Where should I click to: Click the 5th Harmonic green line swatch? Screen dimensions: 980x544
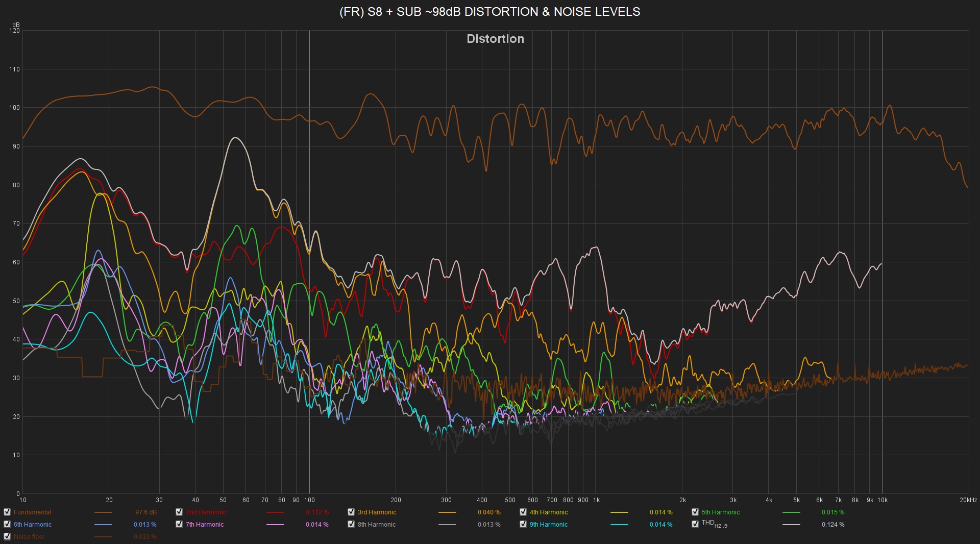791,512
